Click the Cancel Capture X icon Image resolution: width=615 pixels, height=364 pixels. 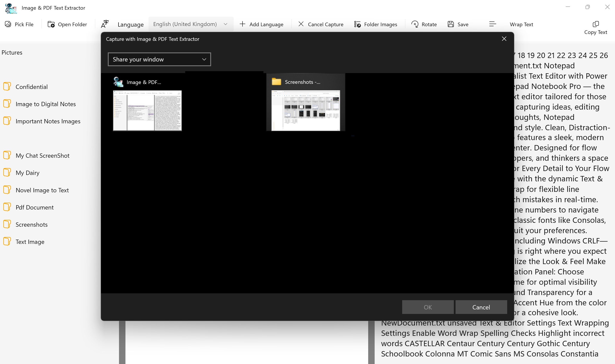[301, 24]
